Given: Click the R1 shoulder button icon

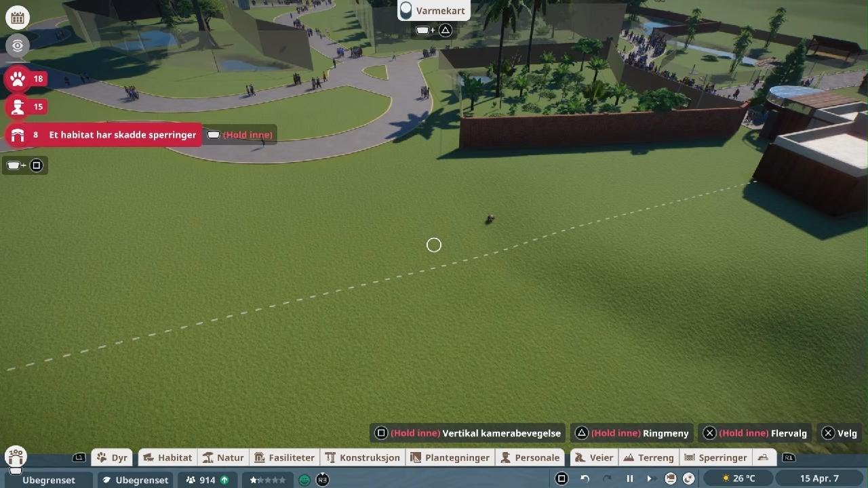Looking at the screenshot, I should pos(788,457).
